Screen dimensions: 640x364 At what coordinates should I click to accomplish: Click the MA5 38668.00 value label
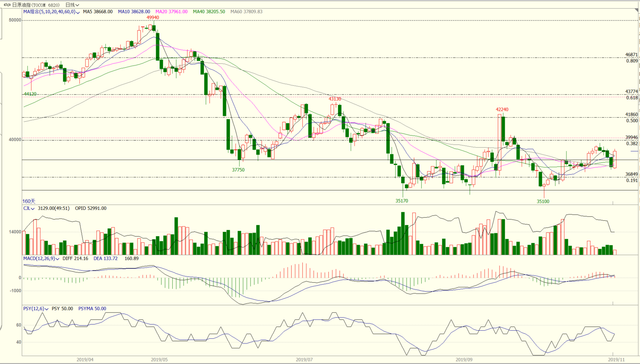click(x=98, y=12)
